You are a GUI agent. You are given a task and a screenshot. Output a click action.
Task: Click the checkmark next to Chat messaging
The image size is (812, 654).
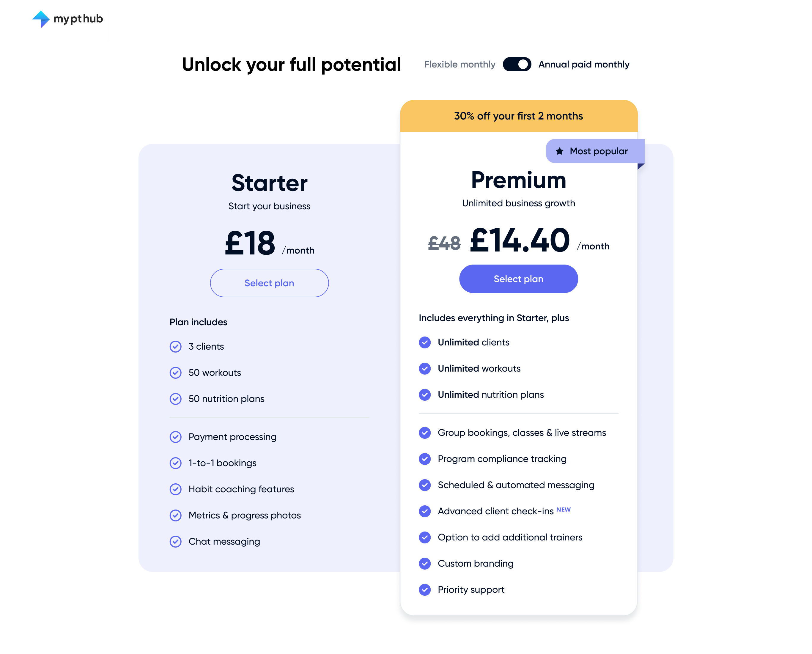(x=175, y=541)
